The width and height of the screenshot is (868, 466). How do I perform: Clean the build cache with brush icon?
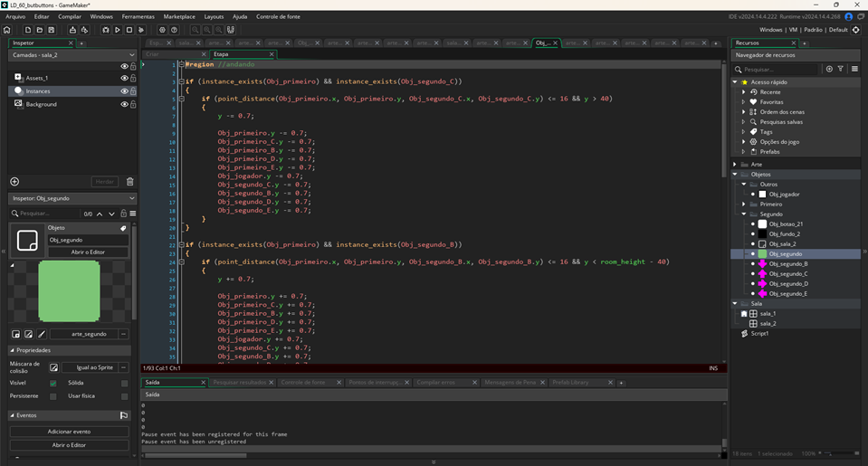point(141,30)
